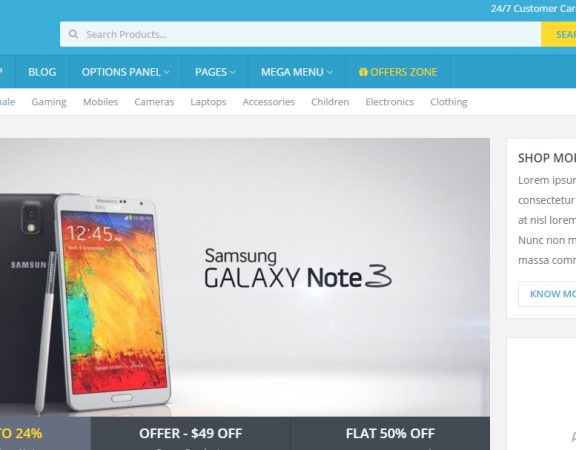The height and width of the screenshot is (450, 576).
Task: Open the Clothing category link
Action: tap(449, 102)
